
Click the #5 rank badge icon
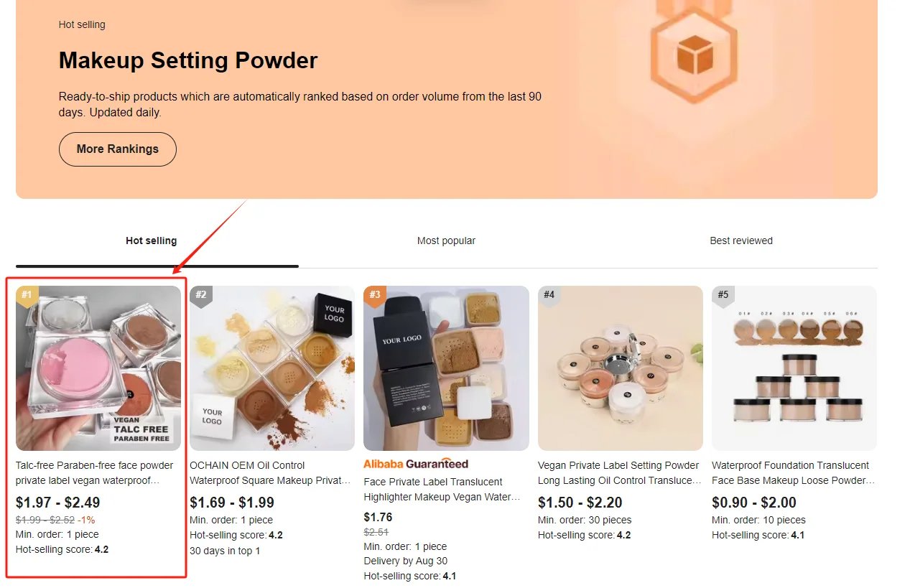pos(723,294)
